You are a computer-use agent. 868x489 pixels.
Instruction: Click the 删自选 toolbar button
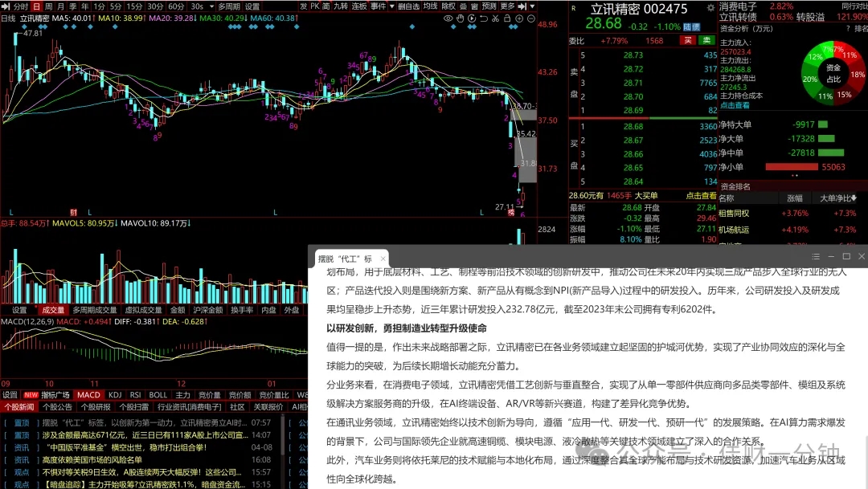pos(408,6)
